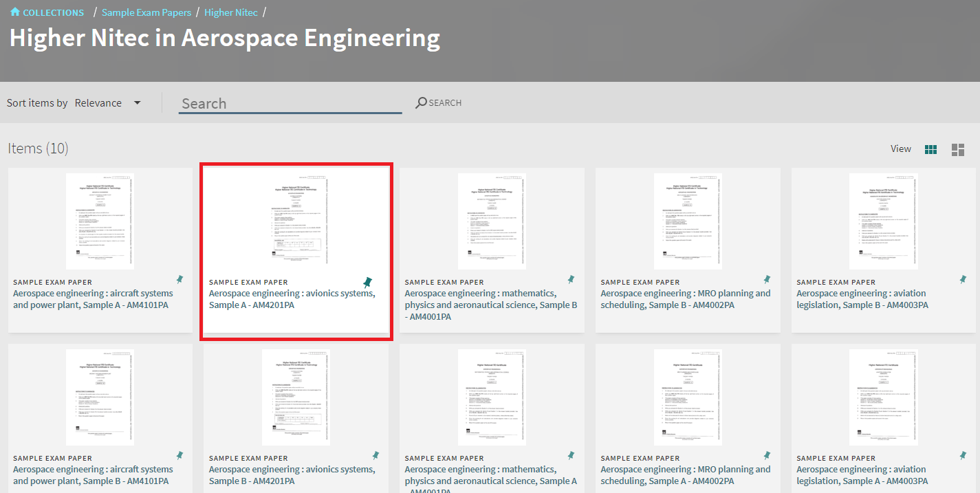
Task: Pin the AM4201PA Sample A exam paper
Action: [367, 281]
